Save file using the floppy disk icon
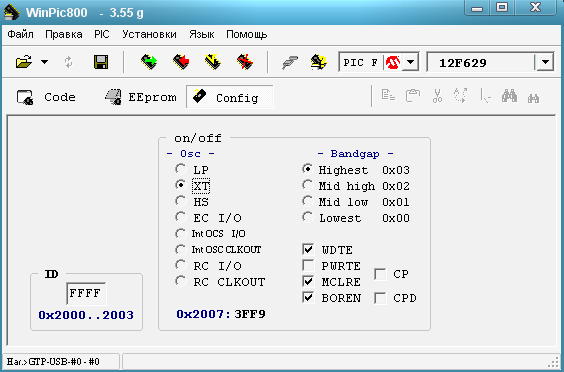This screenshot has height=372, width=564. [x=101, y=62]
